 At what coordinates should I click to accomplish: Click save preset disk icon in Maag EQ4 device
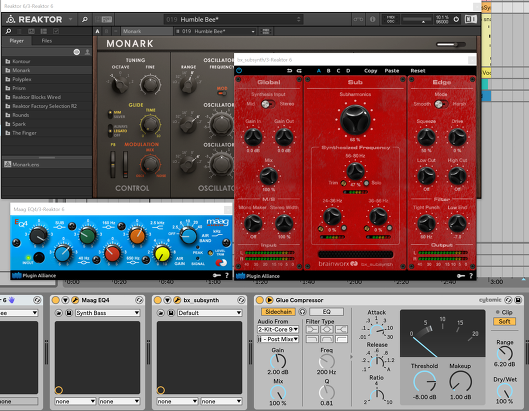(x=69, y=313)
